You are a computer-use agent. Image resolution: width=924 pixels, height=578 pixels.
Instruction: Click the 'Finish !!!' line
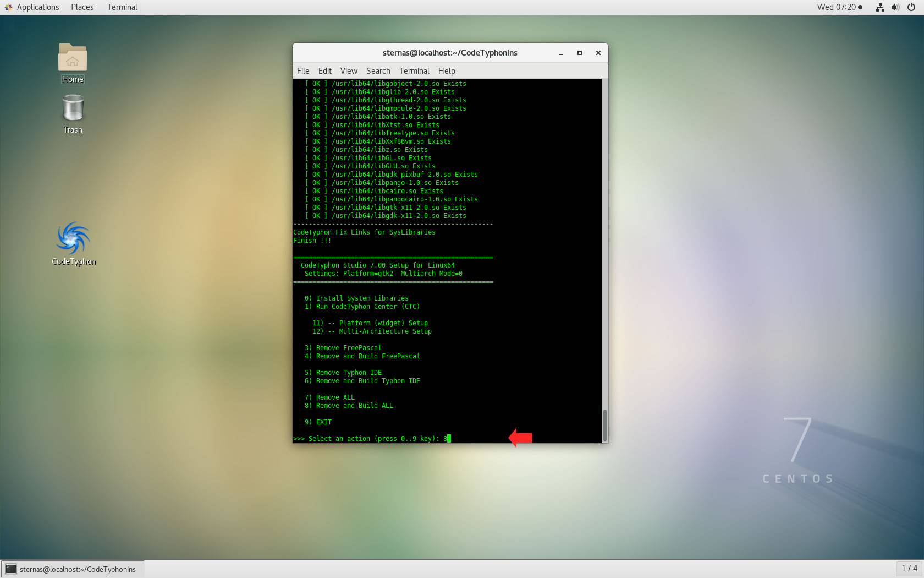(312, 241)
